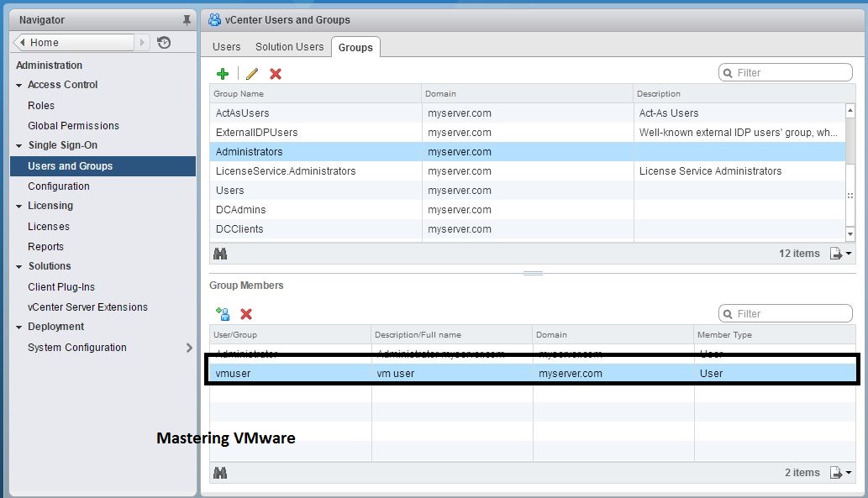Select the LicenseService.Administrators group

(x=528, y=171)
